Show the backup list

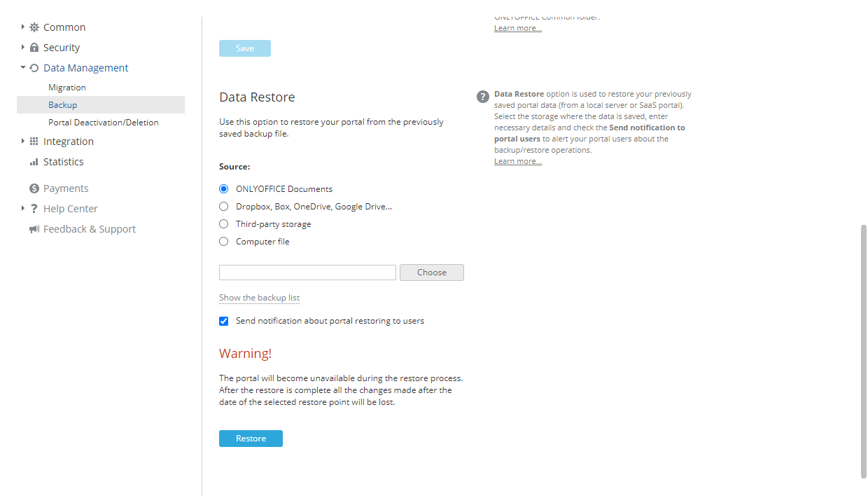[259, 298]
